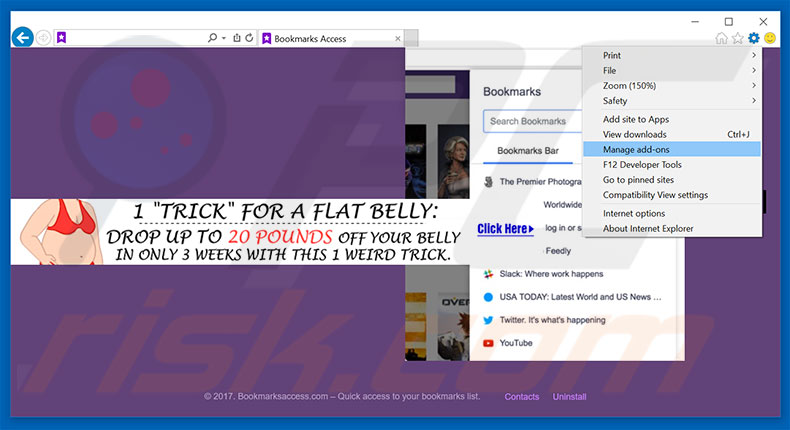Click the Refresh page icon
Image resolution: width=790 pixels, height=430 pixels.
coord(249,38)
